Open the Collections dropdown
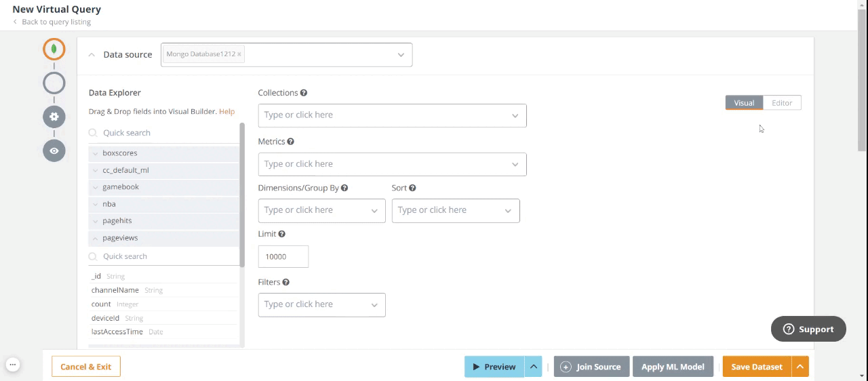Screen dimensions: 868x381 (x=392, y=115)
